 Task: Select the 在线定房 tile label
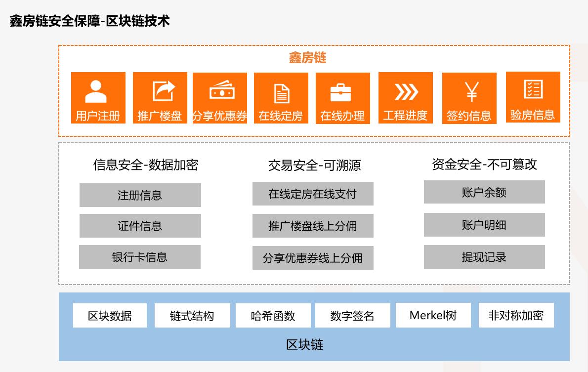pyautogui.click(x=281, y=116)
